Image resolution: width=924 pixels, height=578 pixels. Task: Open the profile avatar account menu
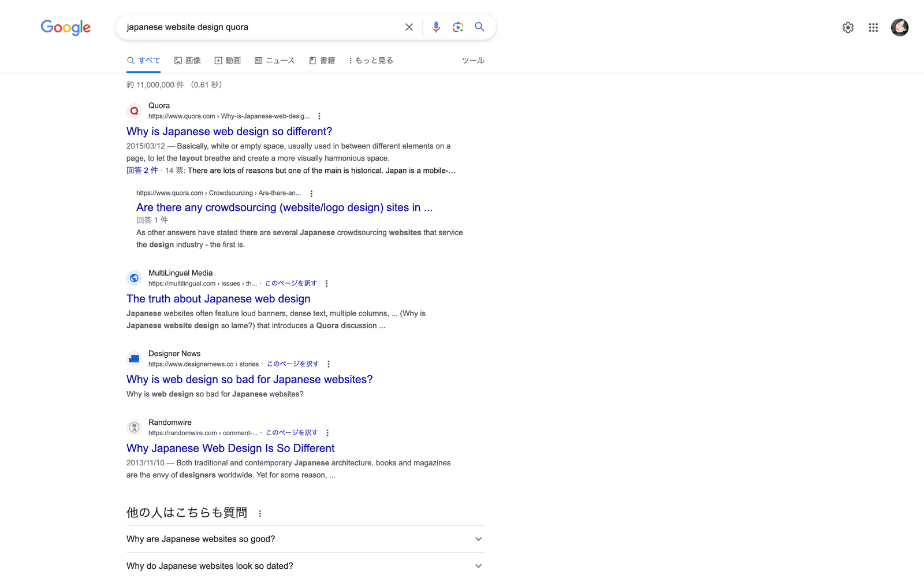(899, 27)
